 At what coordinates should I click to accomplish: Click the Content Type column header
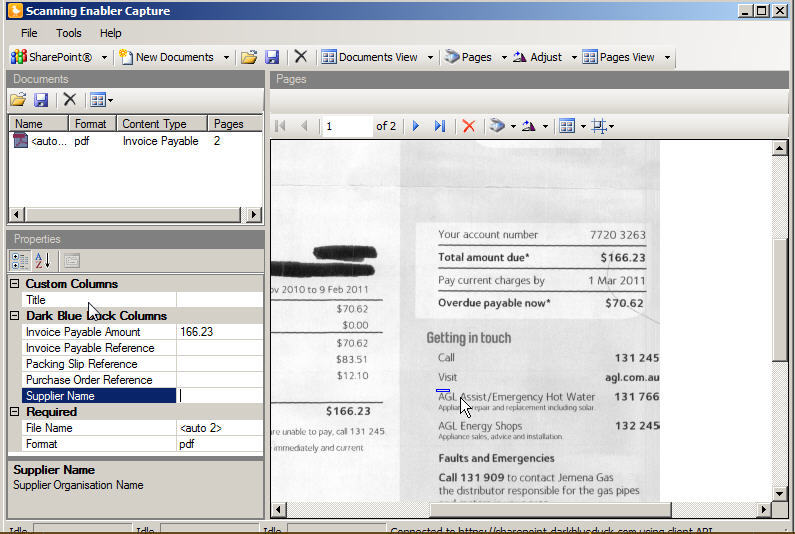[162, 124]
